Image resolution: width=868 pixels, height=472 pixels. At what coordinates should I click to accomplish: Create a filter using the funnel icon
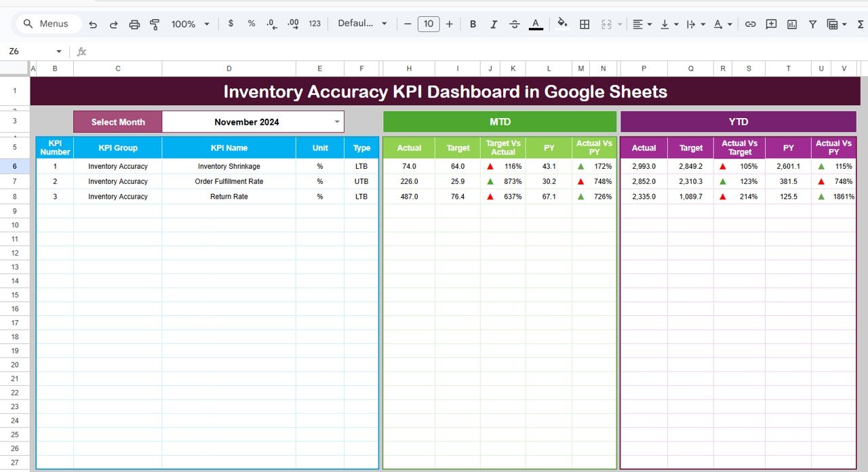tap(812, 24)
